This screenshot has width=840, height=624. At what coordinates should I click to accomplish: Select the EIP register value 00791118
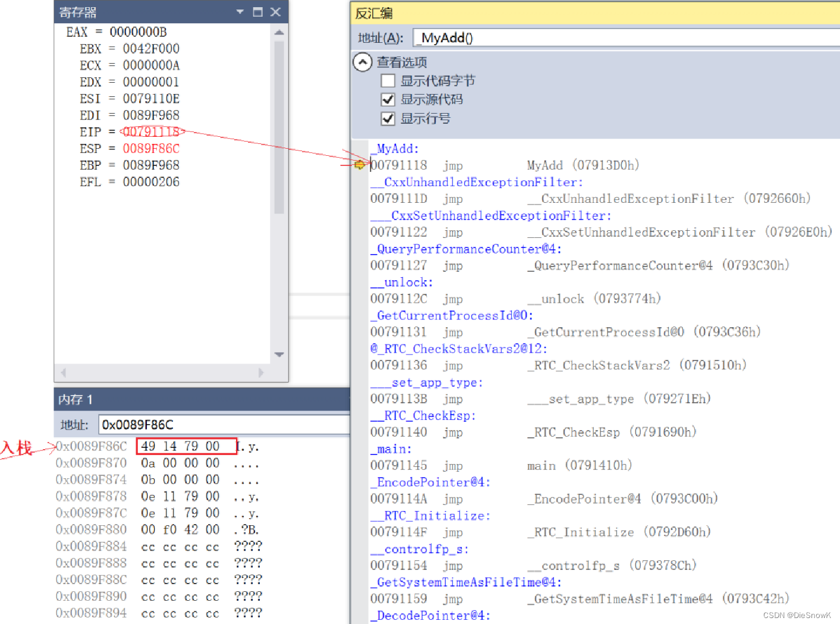click(x=151, y=132)
